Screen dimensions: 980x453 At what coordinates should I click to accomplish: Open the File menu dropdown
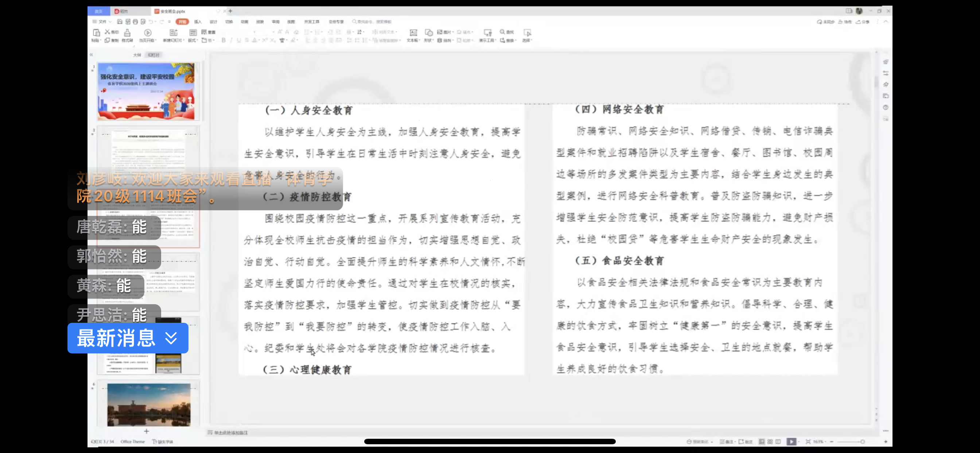pyautogui.click(x=102, y=22)
